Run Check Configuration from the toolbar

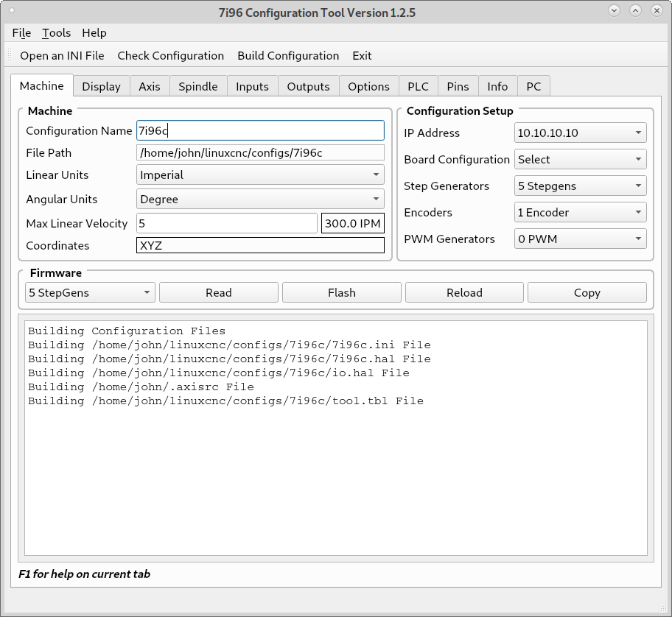170,56
